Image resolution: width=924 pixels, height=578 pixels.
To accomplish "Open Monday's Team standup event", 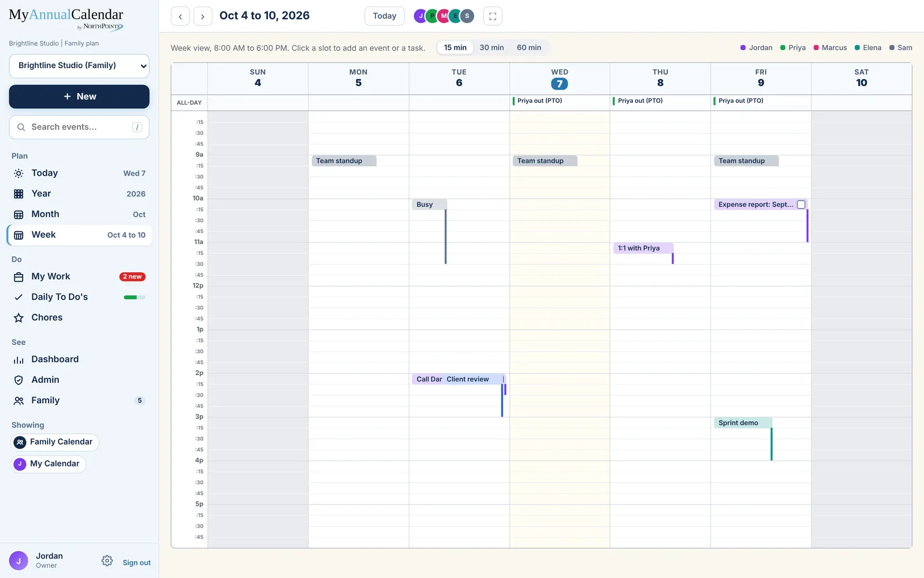I will [x=344, y=161].
